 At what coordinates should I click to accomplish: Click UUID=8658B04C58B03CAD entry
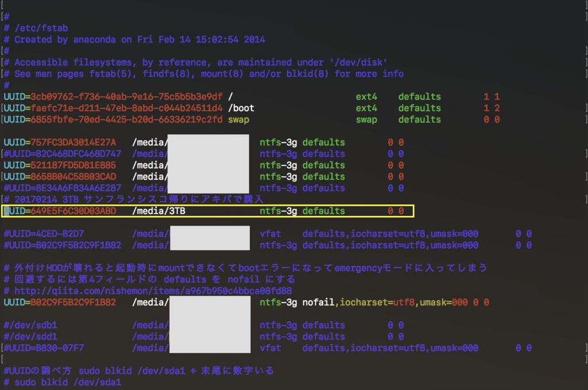tap(60, 177)
